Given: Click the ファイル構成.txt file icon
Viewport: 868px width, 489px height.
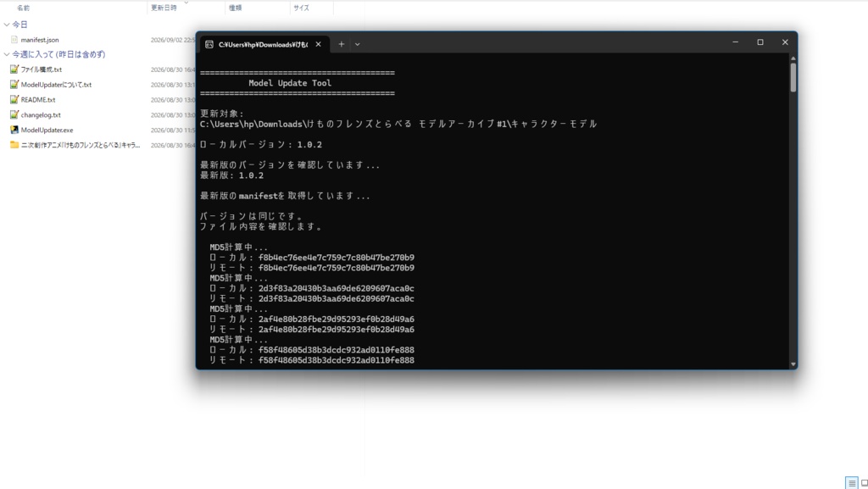Looking at the screenshot, I should [14, 69].
